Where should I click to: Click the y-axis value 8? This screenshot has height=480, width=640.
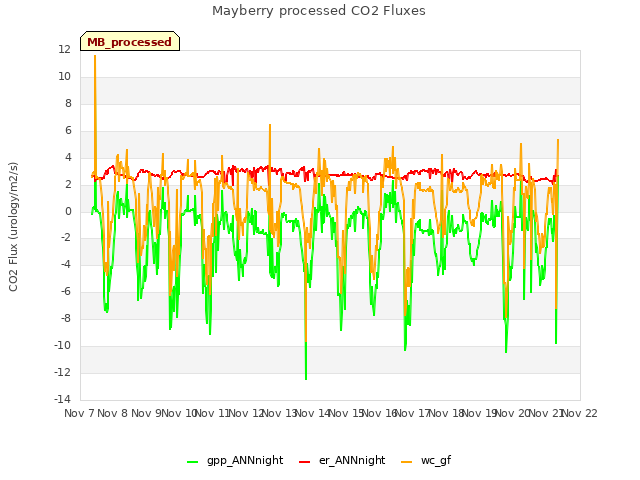pyautogui.click(x=68, y=103)
